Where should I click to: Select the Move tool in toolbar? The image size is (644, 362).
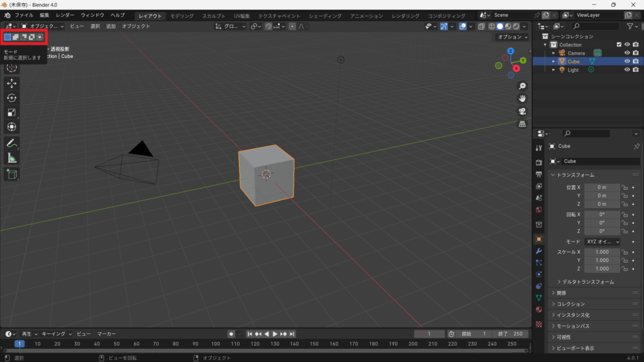(11, 84)
